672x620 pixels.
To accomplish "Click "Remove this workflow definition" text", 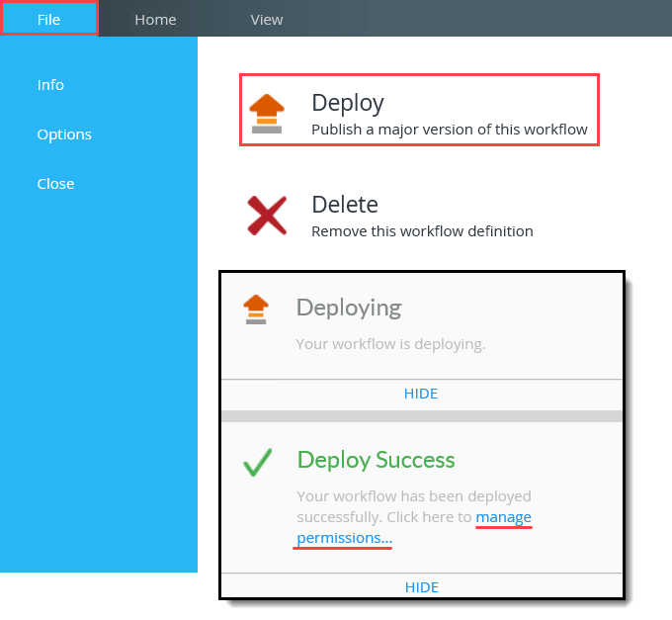I will coord(422,231).
